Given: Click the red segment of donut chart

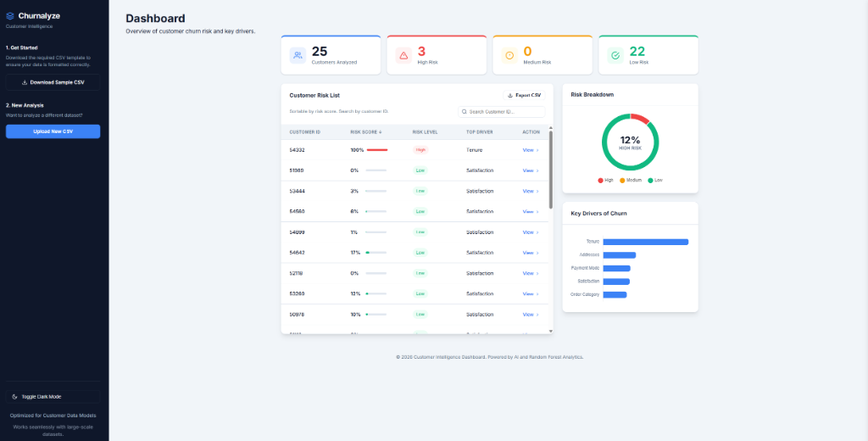Looking at the screenshot, I should point(640,119).
